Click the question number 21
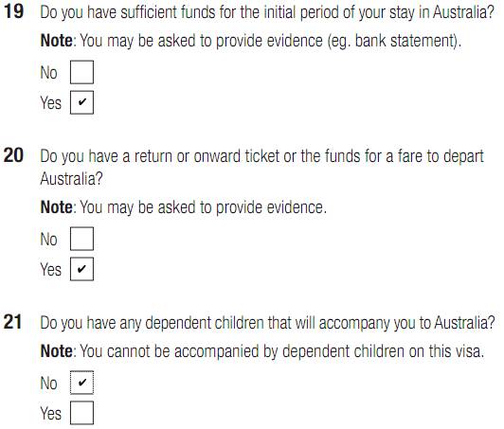Image resolution: width=504 pixels, height=429 pixels. (13, 322)
